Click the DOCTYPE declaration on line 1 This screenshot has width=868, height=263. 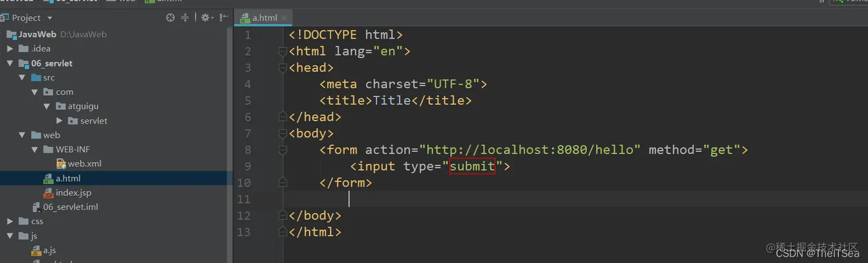tap(346, 35)
